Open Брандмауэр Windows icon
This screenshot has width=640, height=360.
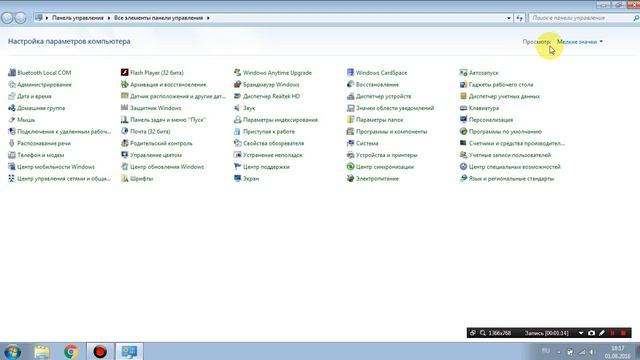(238, 84)
